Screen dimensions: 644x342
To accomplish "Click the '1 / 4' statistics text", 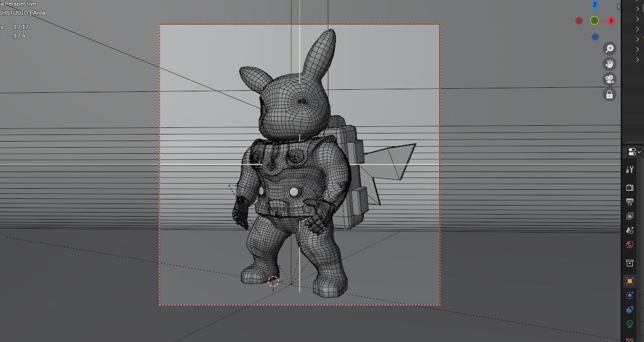I will 19,36.
